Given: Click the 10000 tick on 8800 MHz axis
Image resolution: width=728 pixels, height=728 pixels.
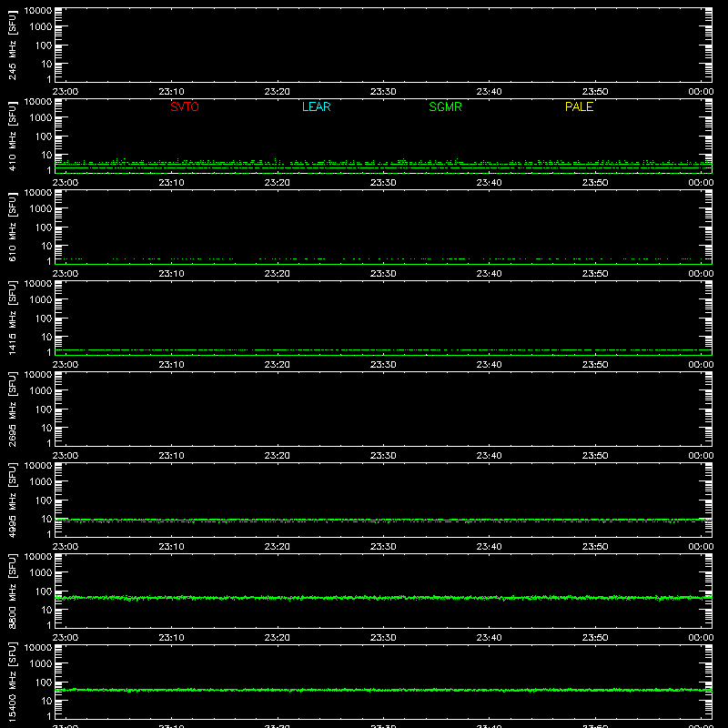Looking at the screenshot, I should click(x=38, y=557).
